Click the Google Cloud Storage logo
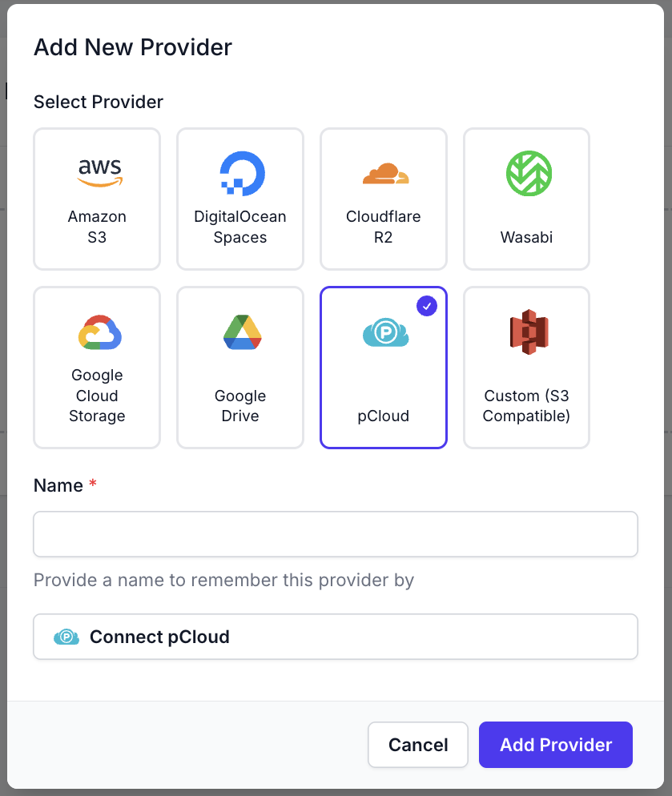Screen dimensions: 672x796 99,332
